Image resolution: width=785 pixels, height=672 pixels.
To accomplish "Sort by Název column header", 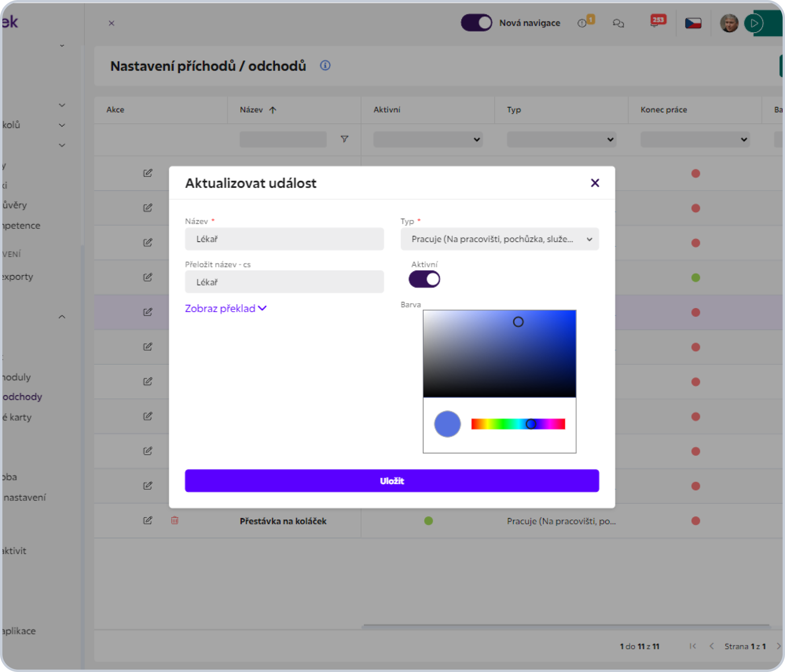I will click(258, 109).
